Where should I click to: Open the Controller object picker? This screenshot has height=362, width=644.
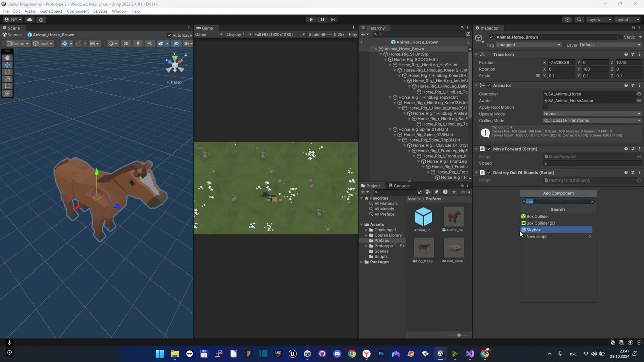click(x=639, y=94)
